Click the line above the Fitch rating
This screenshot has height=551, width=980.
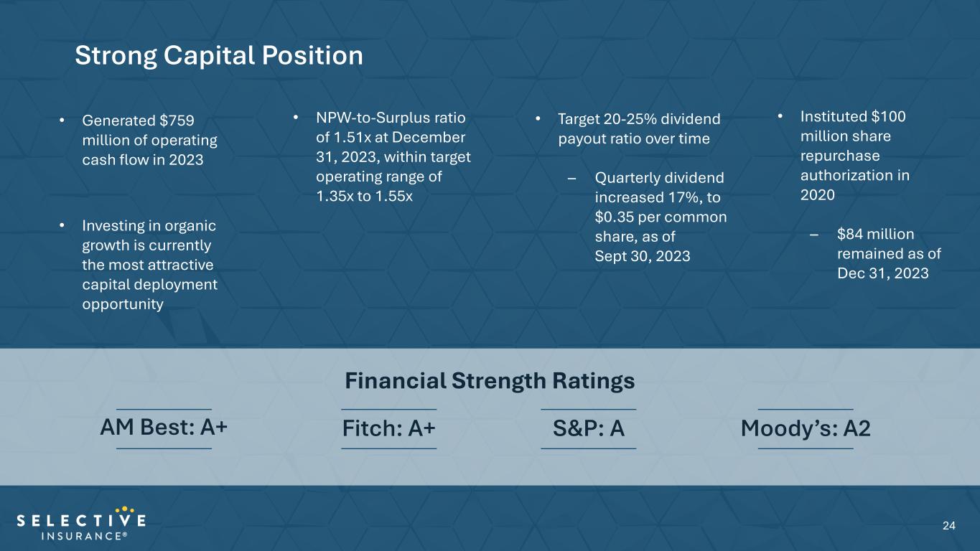click(x=388, y=409)
